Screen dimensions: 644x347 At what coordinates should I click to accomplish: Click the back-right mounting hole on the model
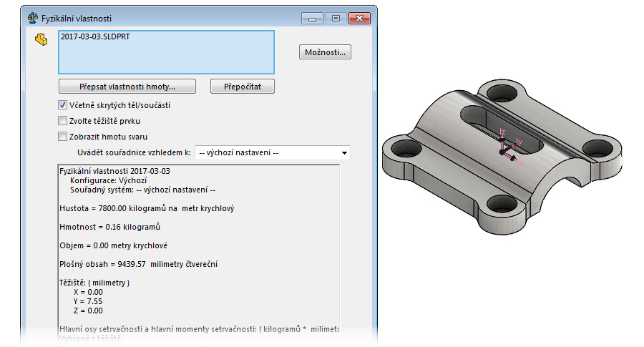[597, 147]
